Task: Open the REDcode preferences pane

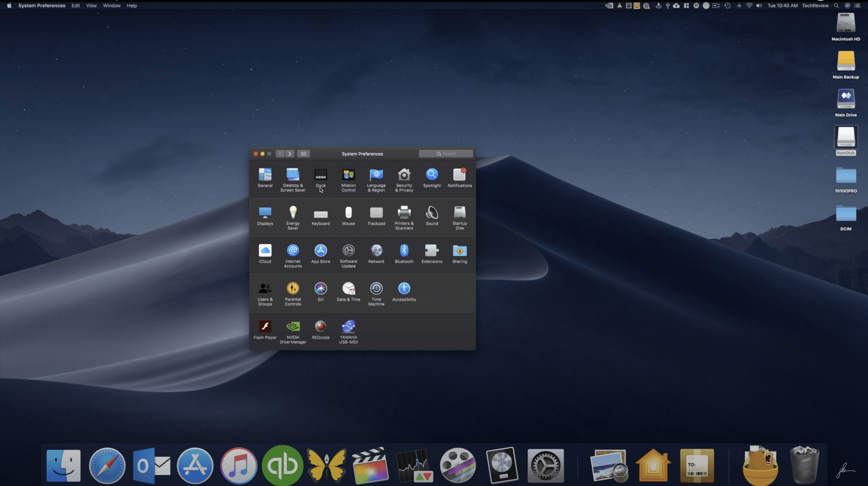Action: pos(320,328)
